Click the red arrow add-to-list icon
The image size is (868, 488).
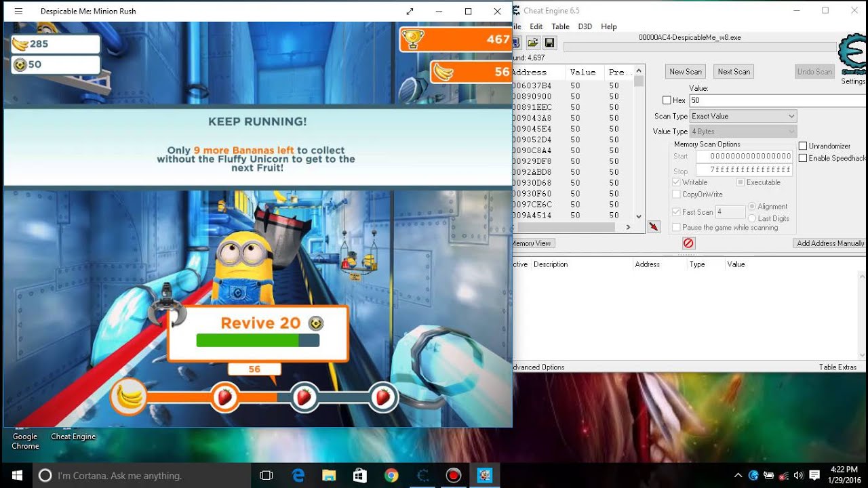[654, 226]
